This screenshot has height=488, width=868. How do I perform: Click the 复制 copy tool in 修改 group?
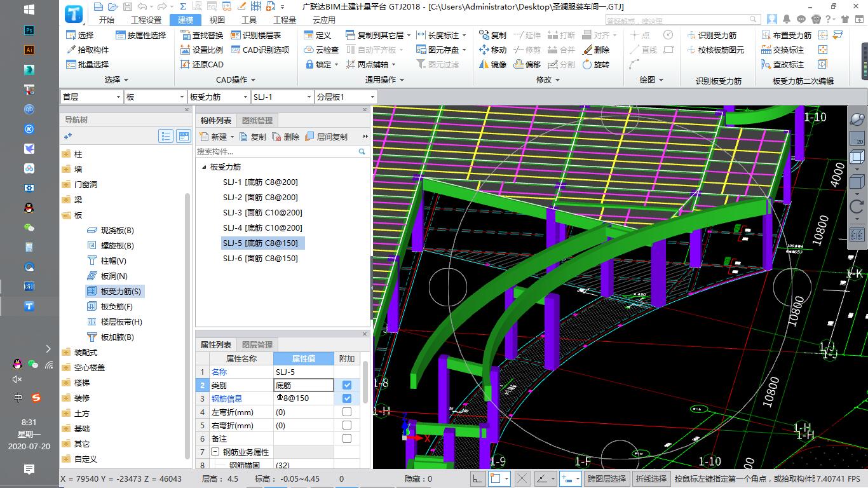[x=492, y=35]
